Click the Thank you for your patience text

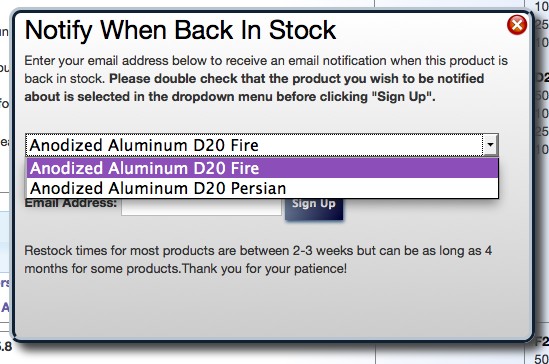[264, 269]
